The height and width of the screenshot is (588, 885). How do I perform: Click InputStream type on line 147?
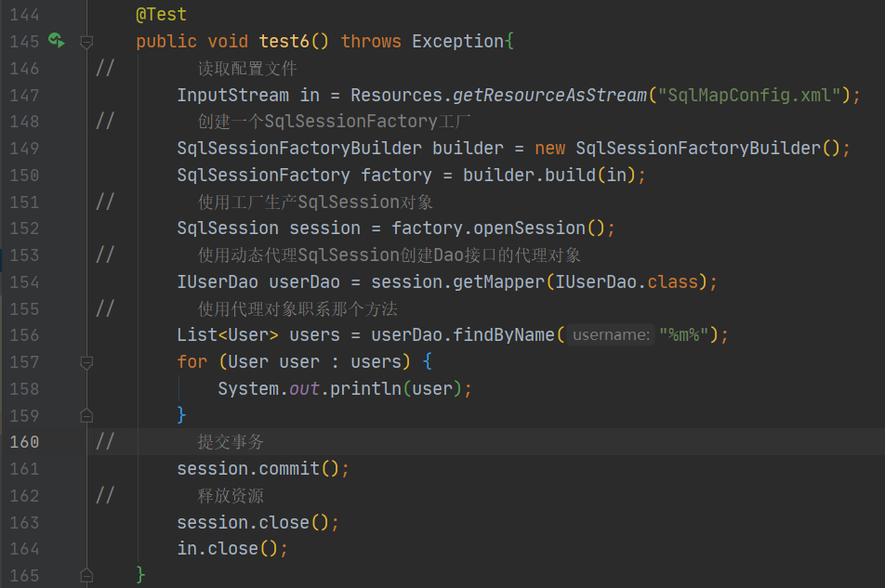(x=232, y=95)
